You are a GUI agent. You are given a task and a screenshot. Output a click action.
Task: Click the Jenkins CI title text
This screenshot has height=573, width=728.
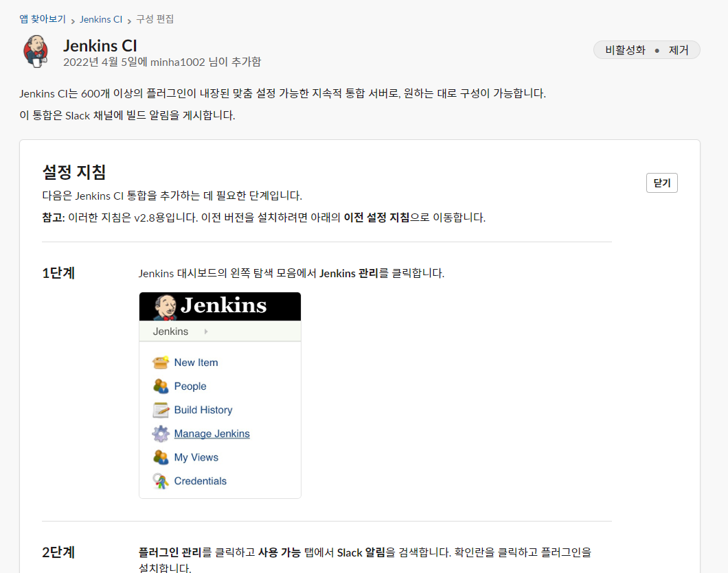(100, 45)
